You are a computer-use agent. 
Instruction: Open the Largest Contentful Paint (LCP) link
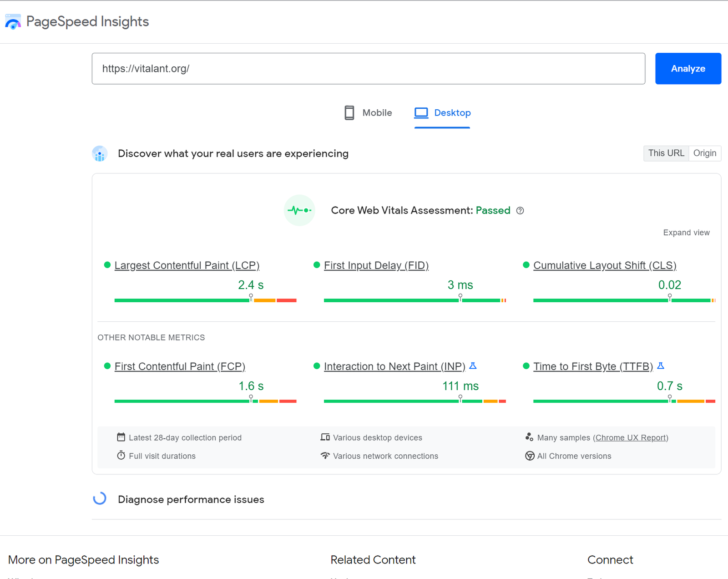tap(187, 265)
